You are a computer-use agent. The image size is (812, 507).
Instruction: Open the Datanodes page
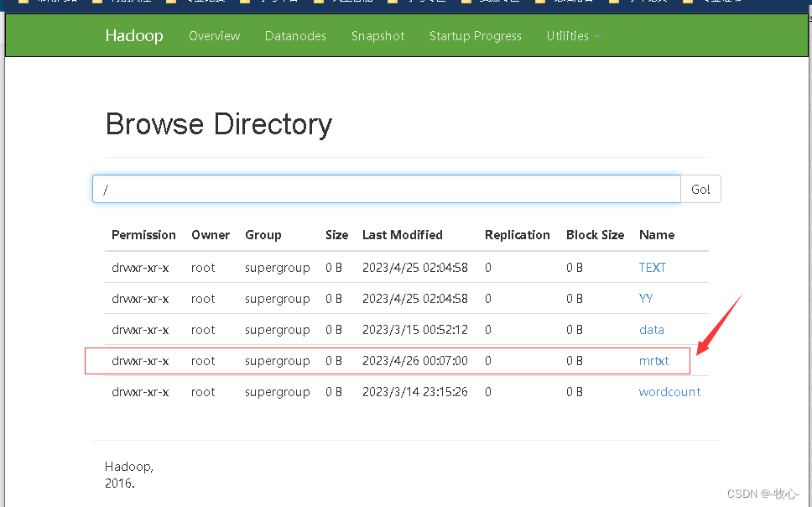click(x=295, y=36)
